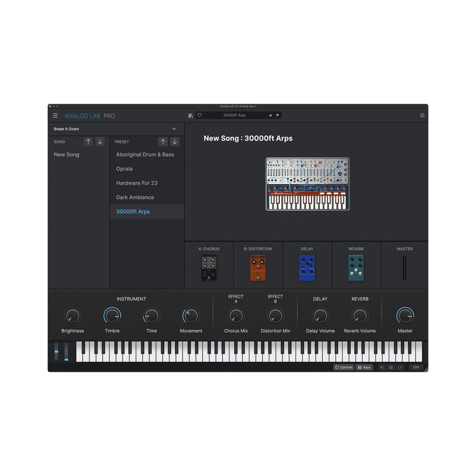Image resolution: width=476 pixels, height=476 pixels.
Task: Open the hamburger menu next to Analog Lab
Action: 55,115
